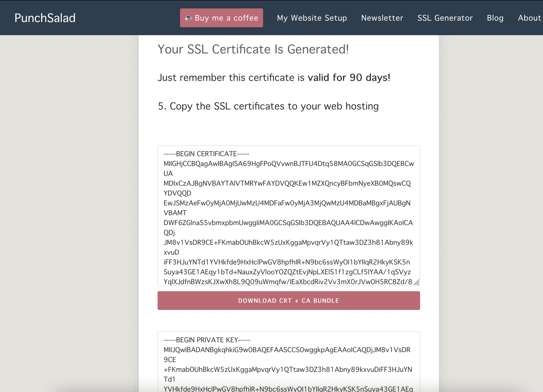Screen dimensions: 543x392
Task: Navigate to the Blog section
Action: point(495,18)
